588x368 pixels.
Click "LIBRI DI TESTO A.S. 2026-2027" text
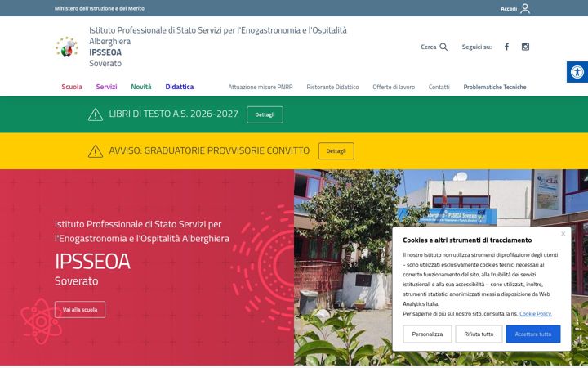click(x=173, y=114)
